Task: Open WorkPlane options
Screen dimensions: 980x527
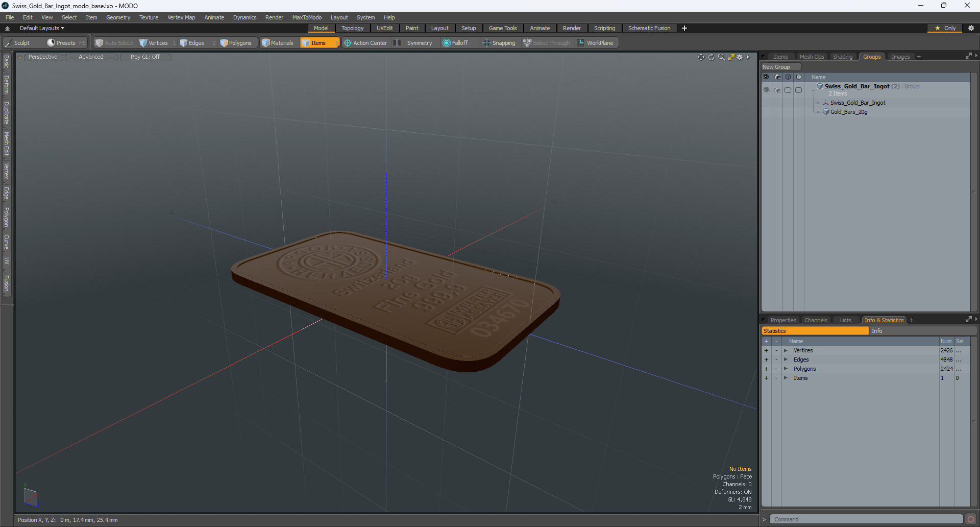Action: pyautogui.click(x=595, y=43)
